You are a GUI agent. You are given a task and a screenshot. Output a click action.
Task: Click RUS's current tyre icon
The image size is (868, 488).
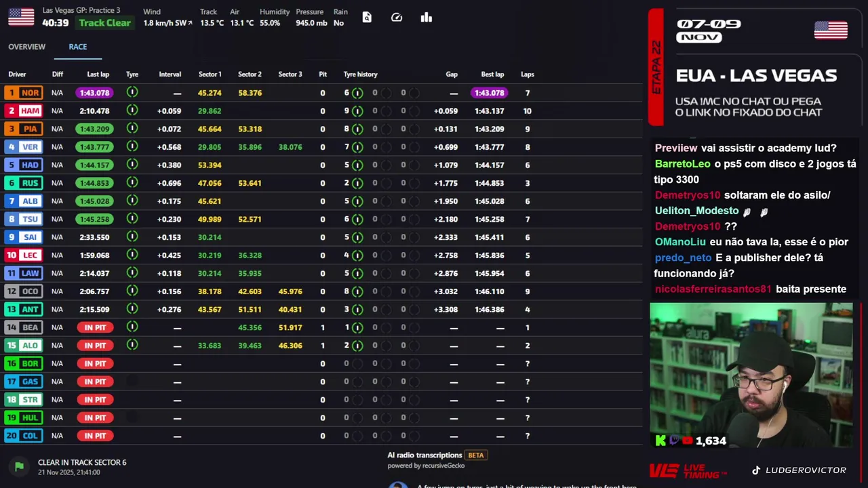tap(132, 182)
